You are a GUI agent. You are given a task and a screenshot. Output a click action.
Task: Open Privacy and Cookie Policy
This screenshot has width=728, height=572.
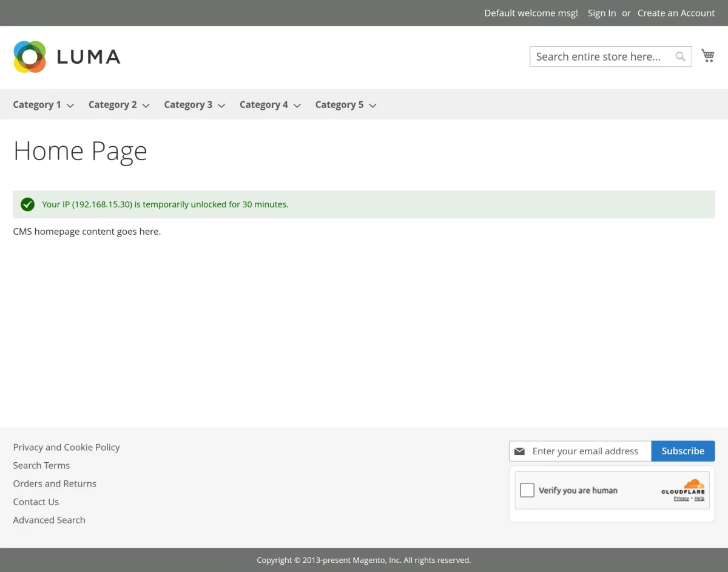[67, 447]
